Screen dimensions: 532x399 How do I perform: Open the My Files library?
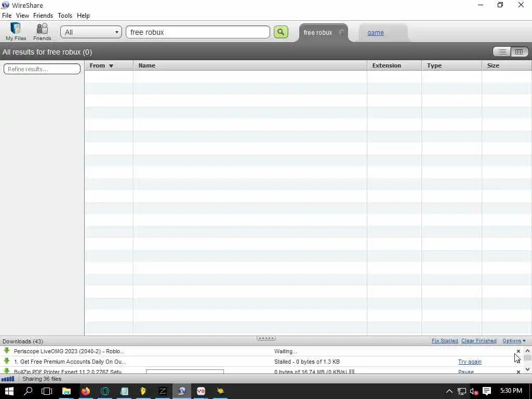point(16,32)
